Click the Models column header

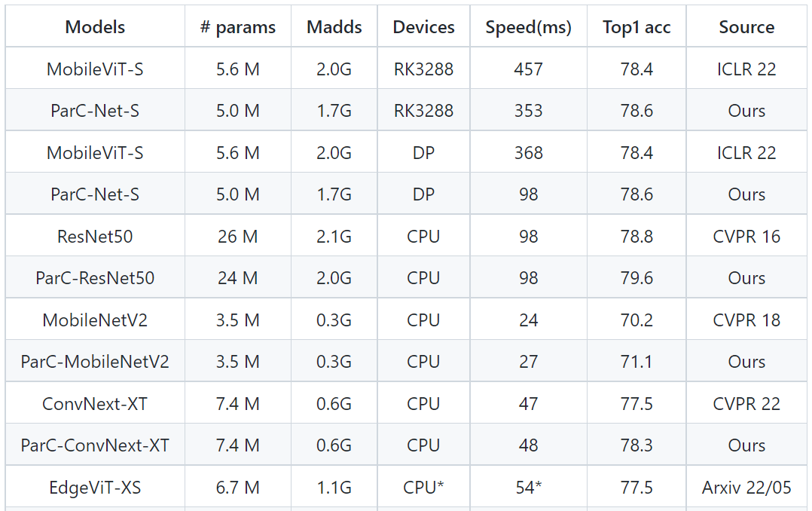[x=95, y=27]
